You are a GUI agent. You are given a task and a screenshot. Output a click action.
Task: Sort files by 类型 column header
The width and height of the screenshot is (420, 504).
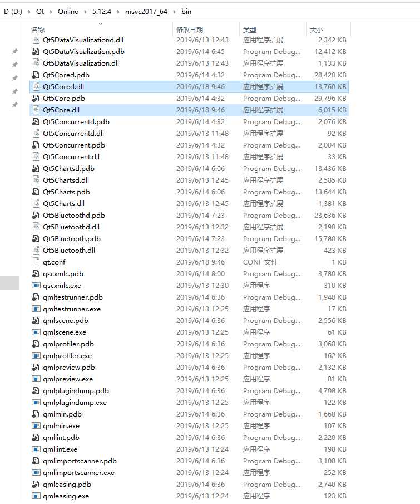pyautogui.click(x=249, y=30)
